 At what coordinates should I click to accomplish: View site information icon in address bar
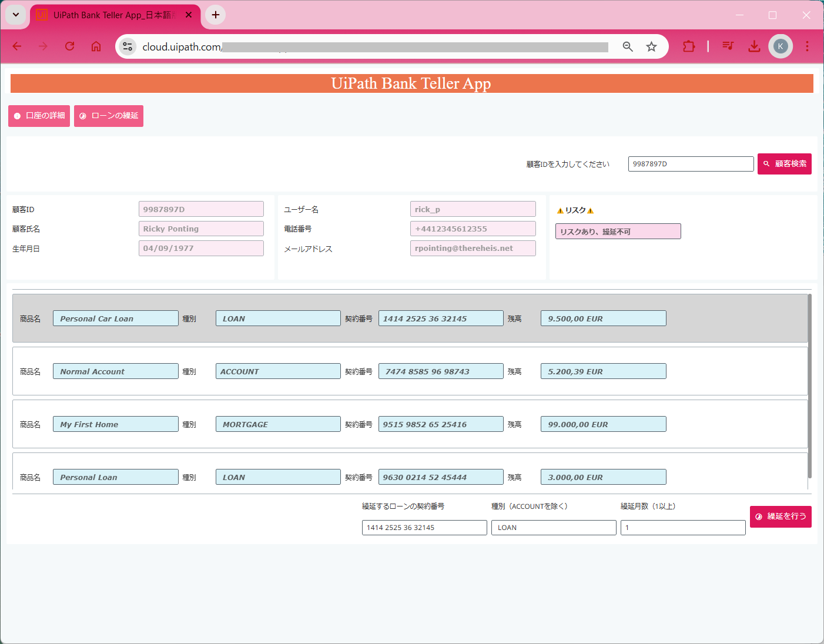(x=128, y=46)
